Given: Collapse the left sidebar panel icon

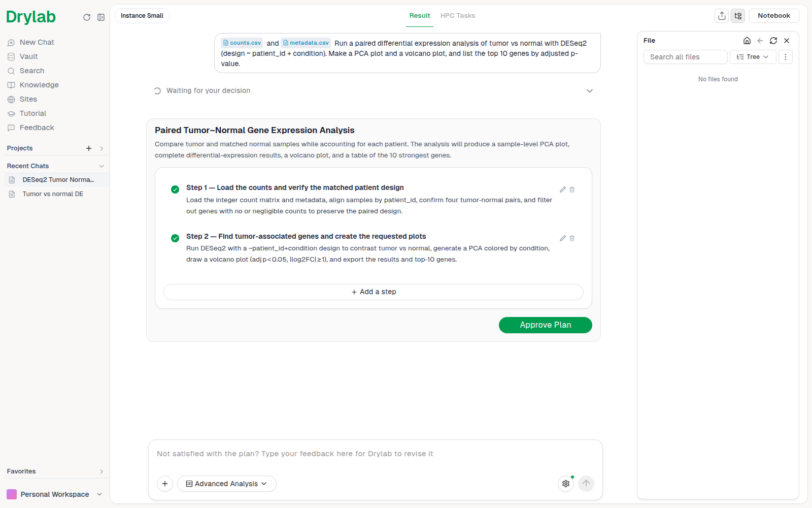Looking at the screenshot, I should click(x=101, y=17).
